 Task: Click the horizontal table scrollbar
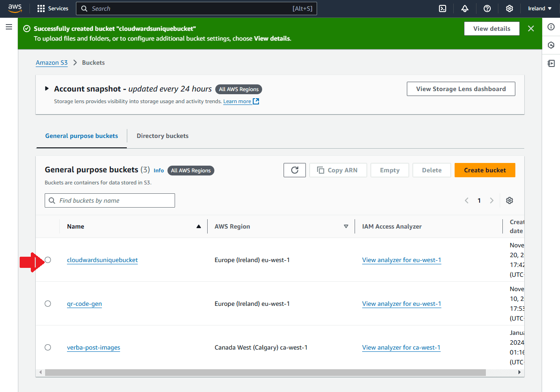pos(265,372)
